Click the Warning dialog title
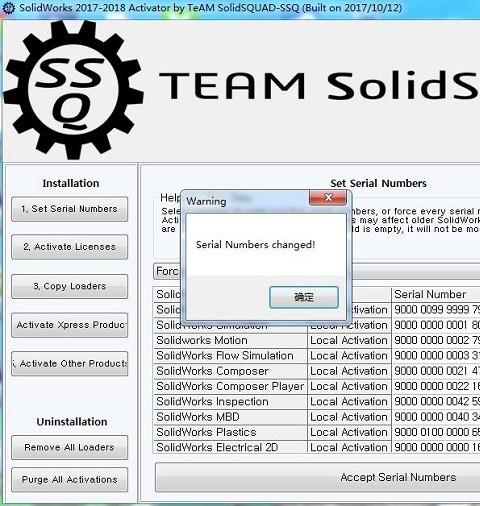 (206, 201)
